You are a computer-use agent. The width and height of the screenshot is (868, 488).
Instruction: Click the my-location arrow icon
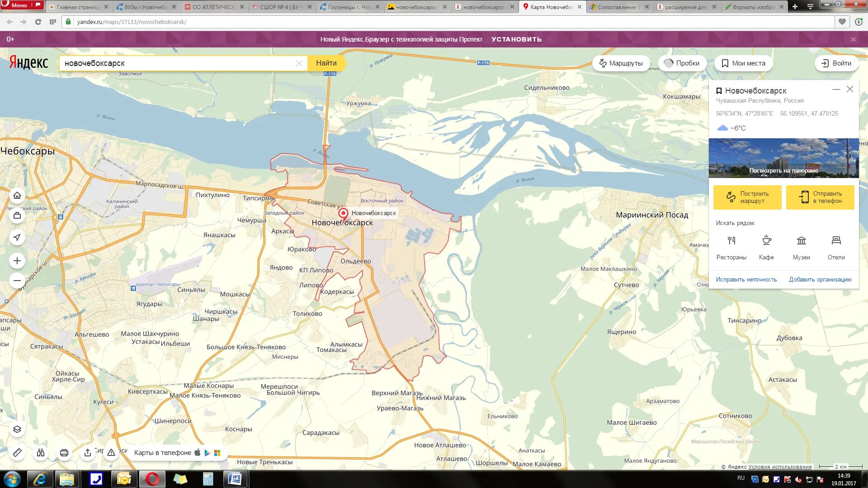pyautogui.click(x=17, y=237)
